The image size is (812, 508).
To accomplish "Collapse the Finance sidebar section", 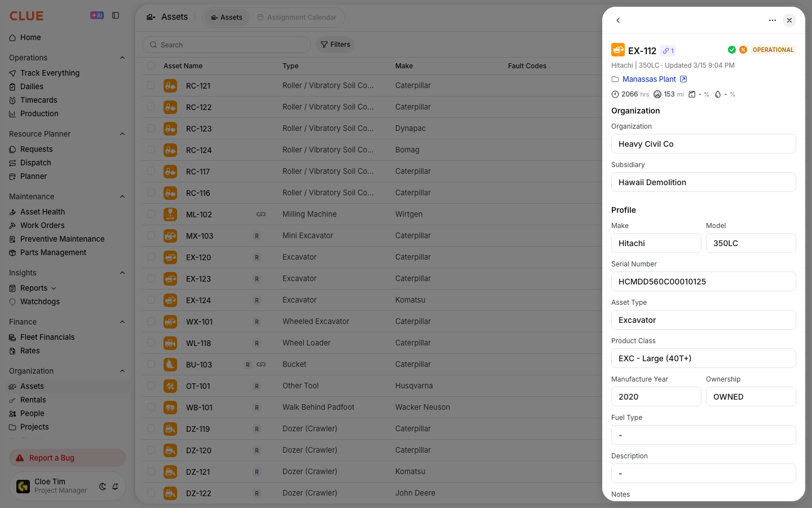I will 122,322.
